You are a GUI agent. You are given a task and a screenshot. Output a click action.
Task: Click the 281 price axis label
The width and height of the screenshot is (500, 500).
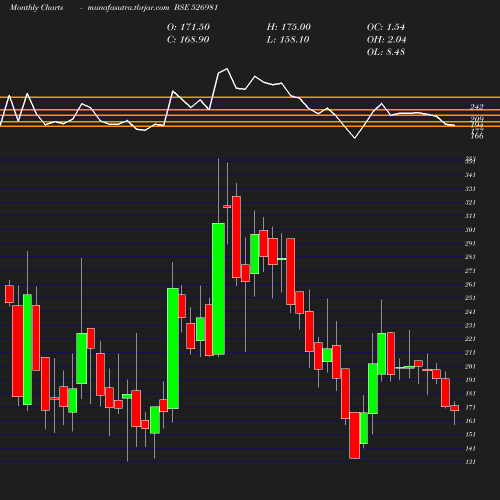click(x=470, y=257)
